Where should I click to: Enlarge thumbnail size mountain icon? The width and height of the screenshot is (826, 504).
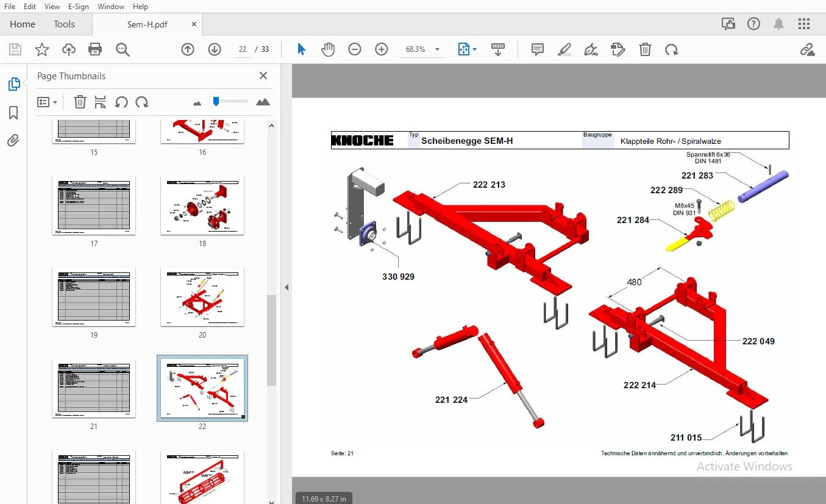pyautogui.click(x=263, y=102)
